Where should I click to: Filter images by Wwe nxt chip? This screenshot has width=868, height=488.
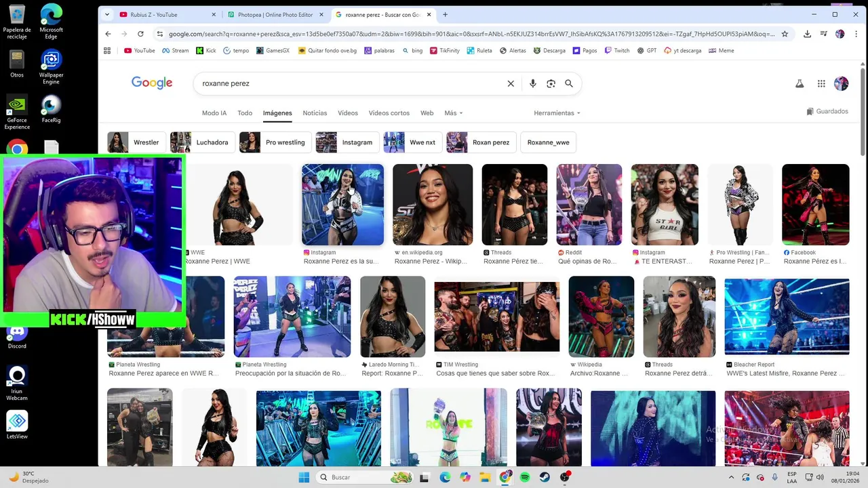point(413,142)
